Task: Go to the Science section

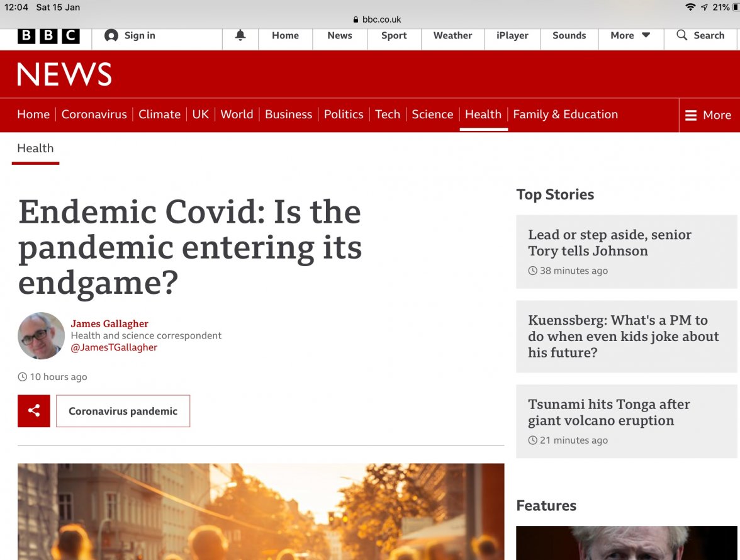Action: pyautogui.click(x=432, y=115)
